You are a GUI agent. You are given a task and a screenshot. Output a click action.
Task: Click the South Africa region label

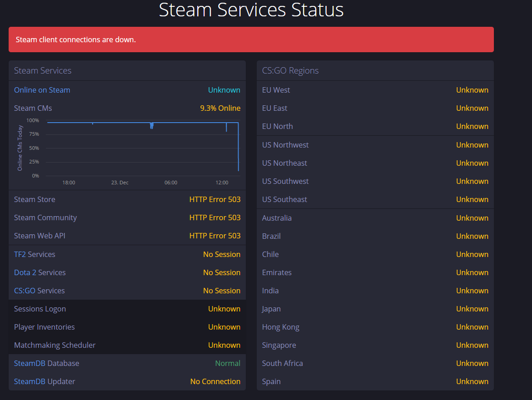pos(282,363)
